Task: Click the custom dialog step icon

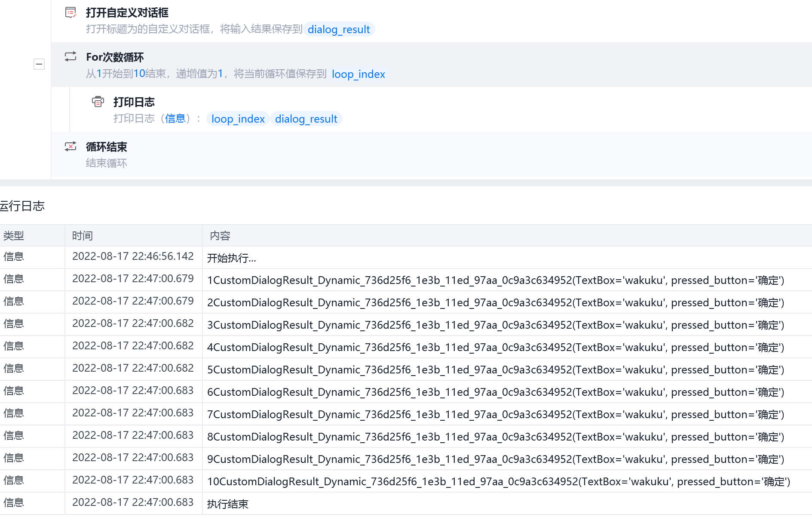Action: 70,12
